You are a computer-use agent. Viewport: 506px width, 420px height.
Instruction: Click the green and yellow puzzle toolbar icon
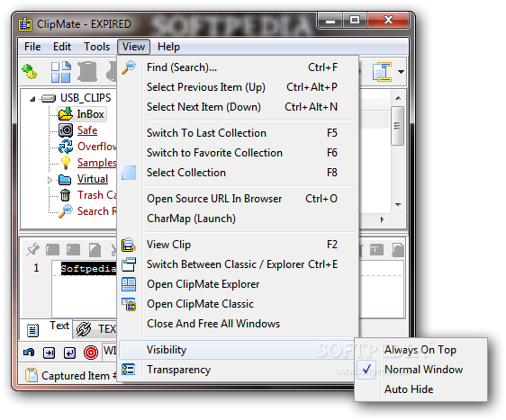30,72
